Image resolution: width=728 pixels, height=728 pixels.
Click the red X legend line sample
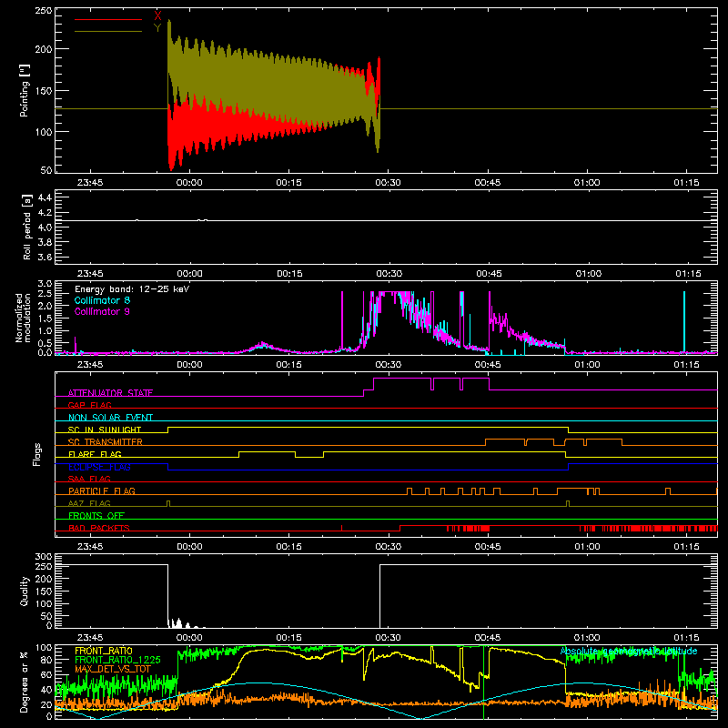pyautogui.click(x=108, y=19)
